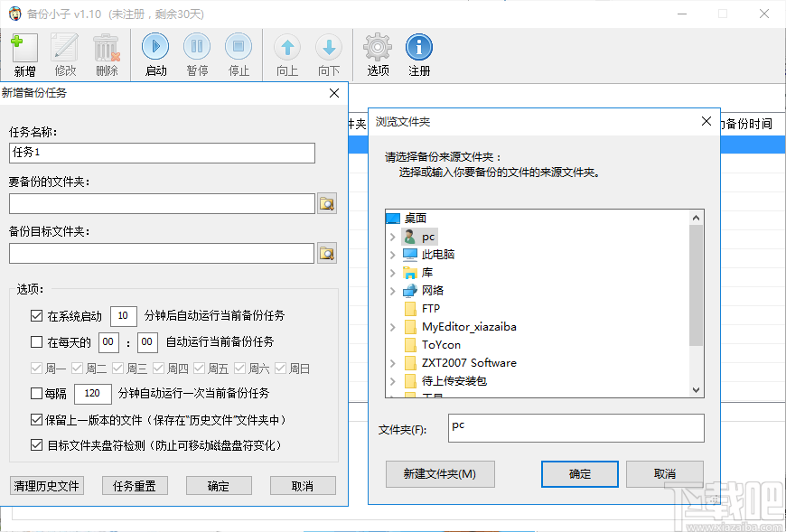This screenshot has width=786, height=532.
Task: Click 清理历史文件 button
Action: pos(47,486)
